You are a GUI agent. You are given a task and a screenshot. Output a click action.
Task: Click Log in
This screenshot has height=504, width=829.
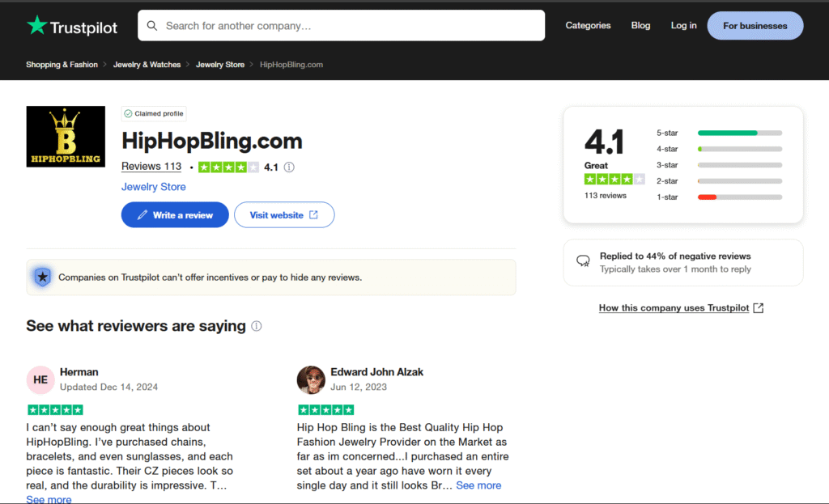[x=683, y=25]
